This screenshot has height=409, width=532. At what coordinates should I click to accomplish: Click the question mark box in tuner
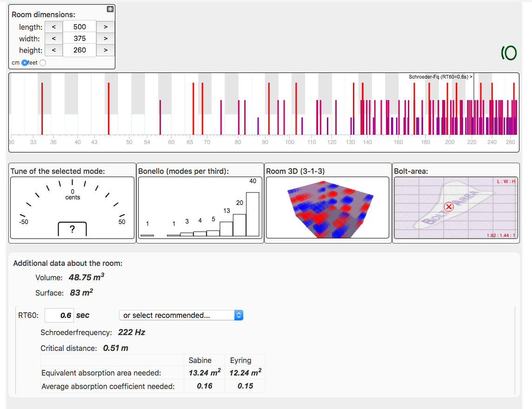coord(72,229)
